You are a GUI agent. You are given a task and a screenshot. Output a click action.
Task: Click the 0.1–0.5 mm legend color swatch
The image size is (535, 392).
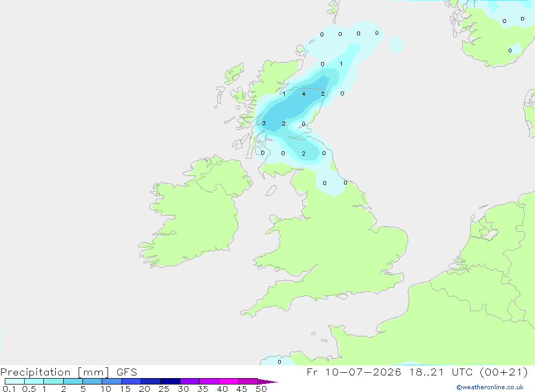[x=14, y=381]
